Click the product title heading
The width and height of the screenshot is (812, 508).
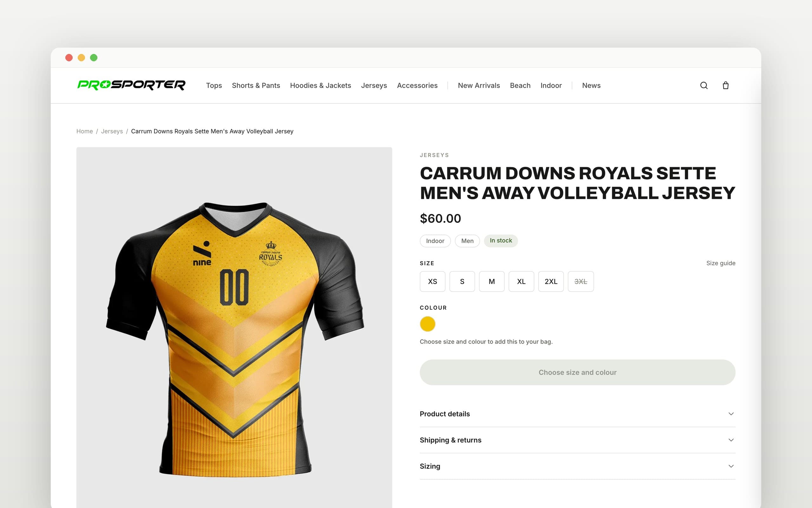coord(577,183)
